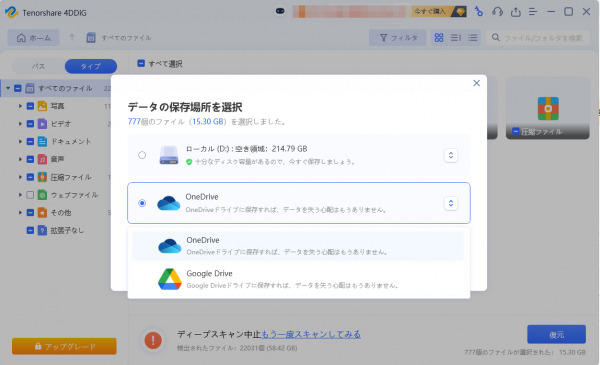Select the ローカル (D:) radio button
This screenshot has height=365, width=600.
pos(142,155)
